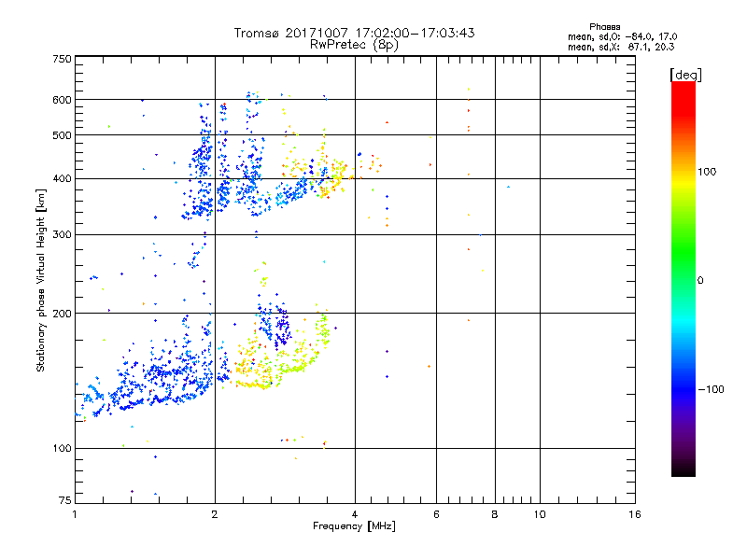Click the x-axis tick label '6'
The height and width of the screenshot is (560, 747).
click(436, 514)
